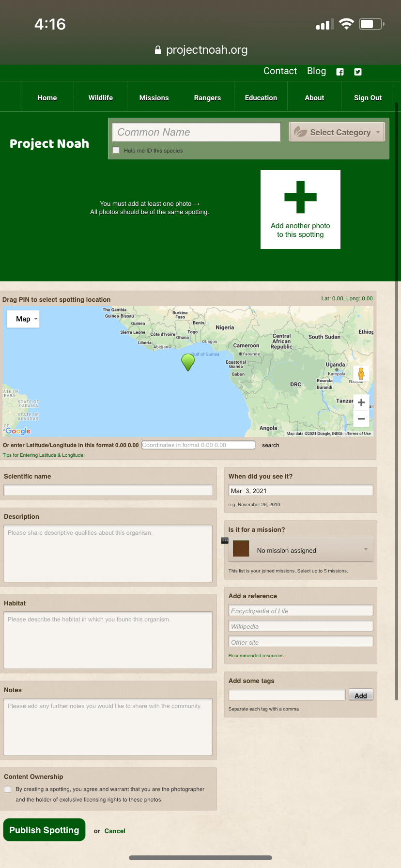Image resolution: width=401 pixels, height=868 pixels.
Task: Click the DRC label on map
Action: pyautogui.click(x=295, y=384)
